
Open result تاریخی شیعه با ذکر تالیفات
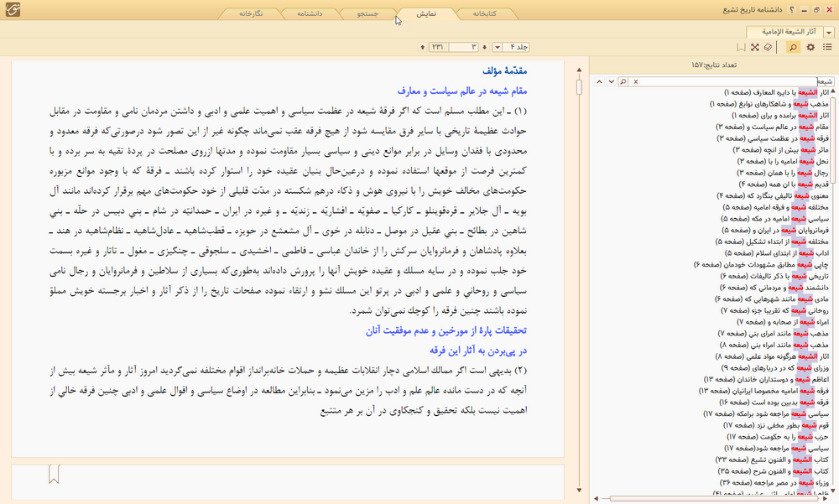(x=774, y=276)
